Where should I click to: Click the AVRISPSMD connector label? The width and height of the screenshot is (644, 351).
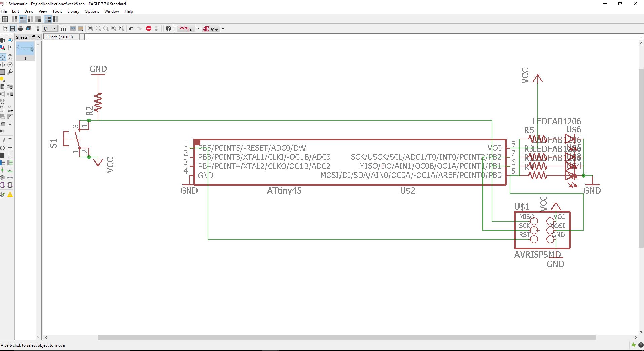[537, 255]
